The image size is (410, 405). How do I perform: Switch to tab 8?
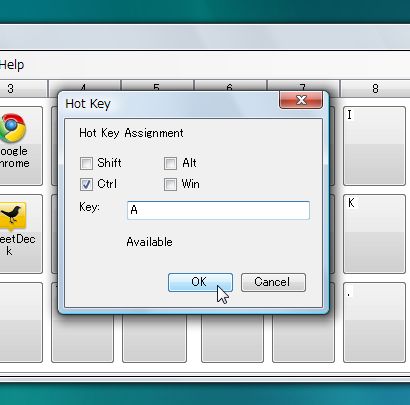click(375, 89)
